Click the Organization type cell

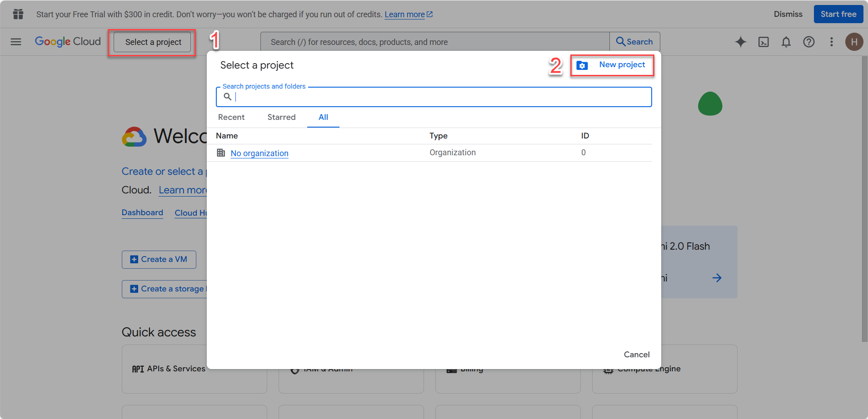click(453, 153)
